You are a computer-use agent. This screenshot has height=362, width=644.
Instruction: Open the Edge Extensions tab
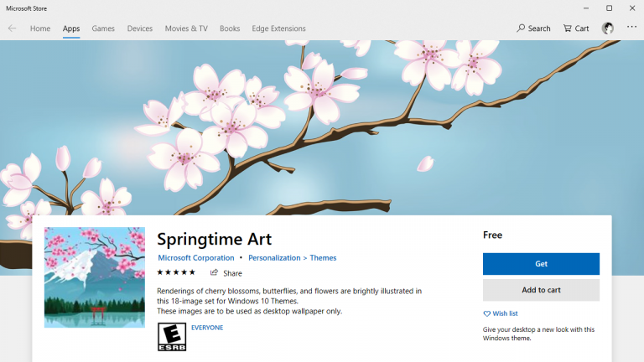coord(278,28)
